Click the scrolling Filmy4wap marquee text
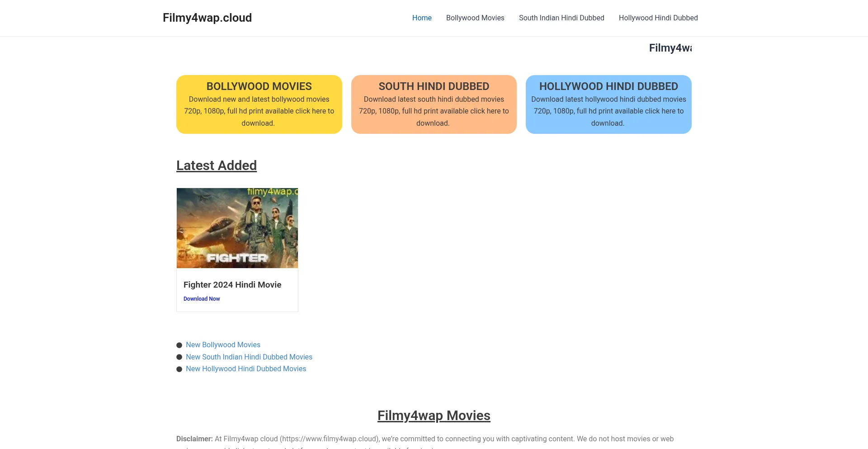Viewport: 868px width, 449px height. tap(670, 48)
